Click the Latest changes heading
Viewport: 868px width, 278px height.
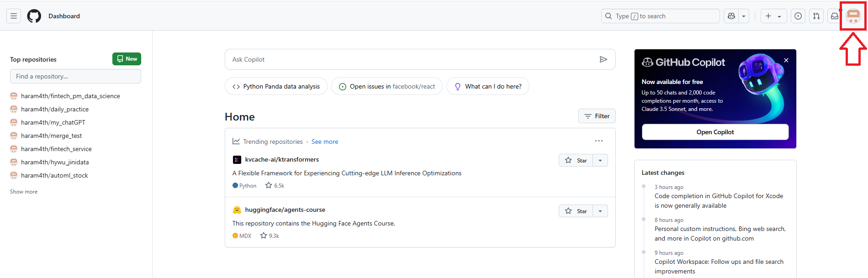click(x=663, y=173)
